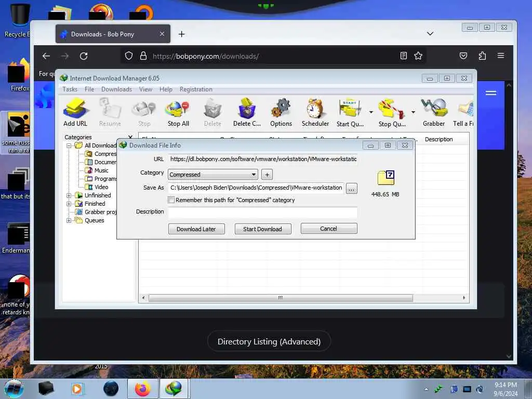532x399 pixels.
Task: Click the Resume toolbar icon
Action: coord(110,112)
